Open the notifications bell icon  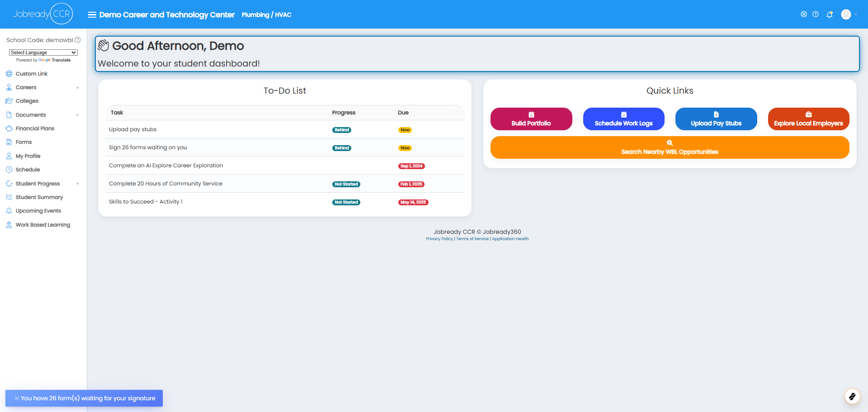point(830,14)
